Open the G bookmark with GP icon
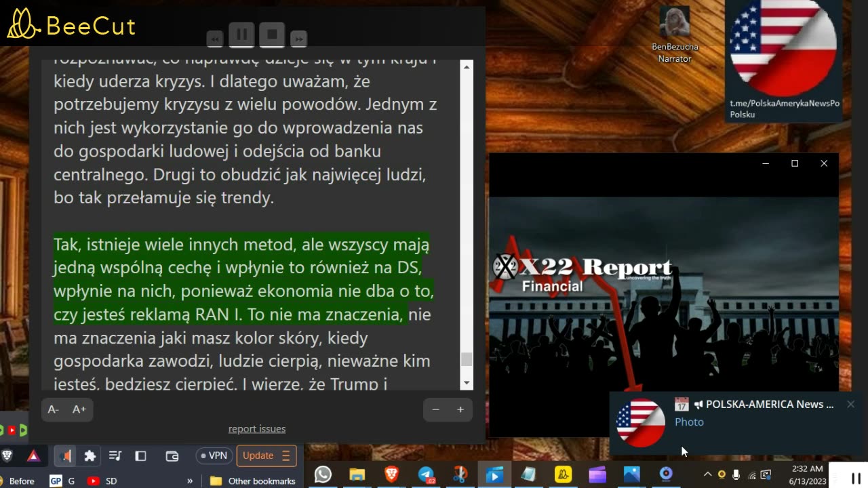 tap(62, 481)
